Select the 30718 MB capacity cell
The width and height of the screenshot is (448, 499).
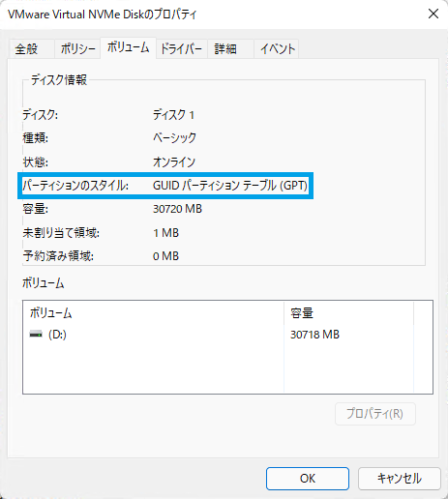point(314,335)
